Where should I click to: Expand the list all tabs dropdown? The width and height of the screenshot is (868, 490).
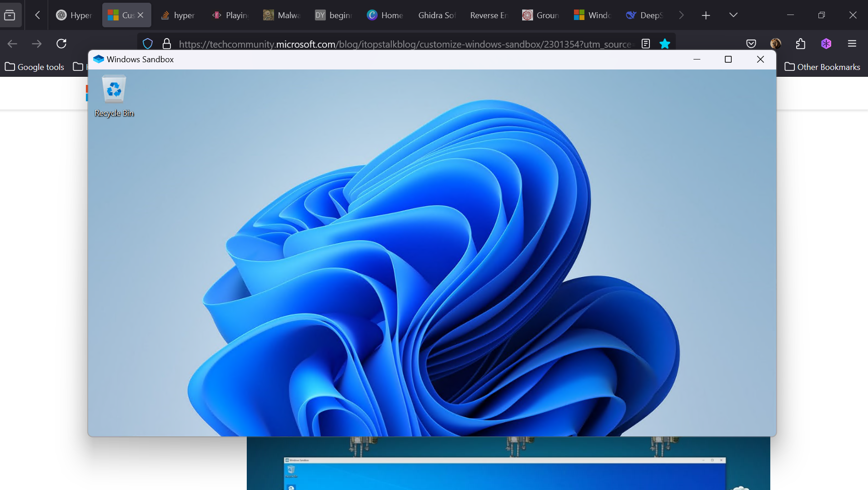[733, 15]
